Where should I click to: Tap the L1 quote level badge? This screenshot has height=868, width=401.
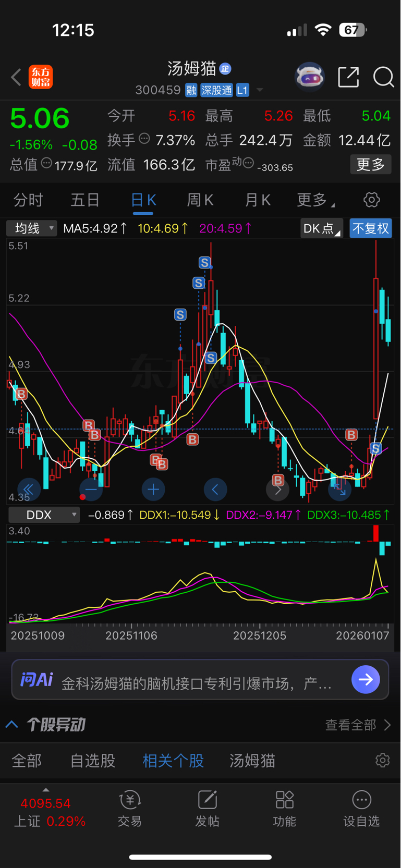242,90
